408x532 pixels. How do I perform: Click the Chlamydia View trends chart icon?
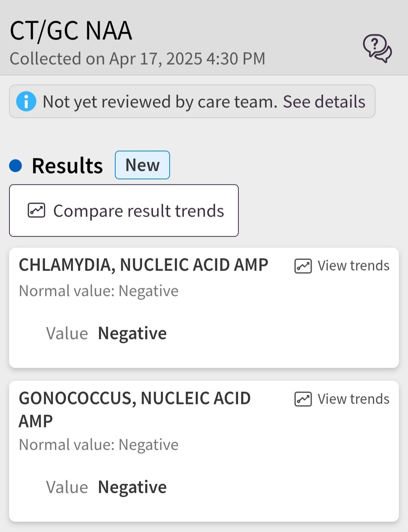tap(303, 266)
